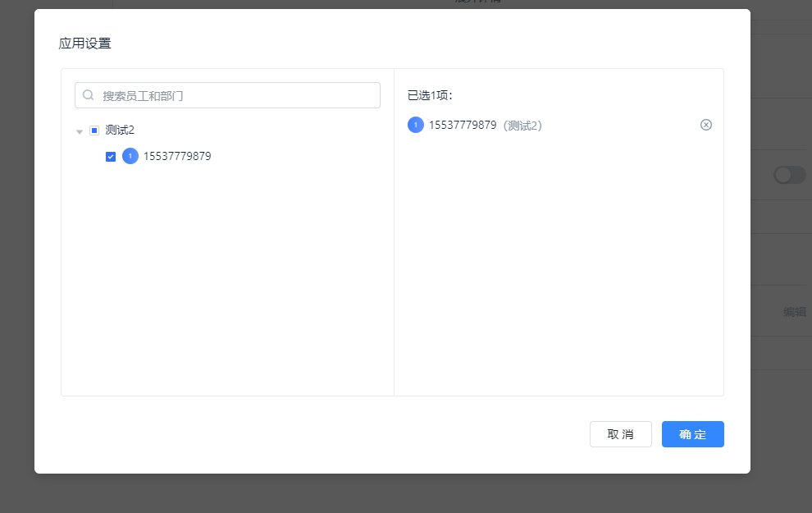Click empty space in the selected items panel
Viewport: 812px width, 513px height.
[558, 271]
